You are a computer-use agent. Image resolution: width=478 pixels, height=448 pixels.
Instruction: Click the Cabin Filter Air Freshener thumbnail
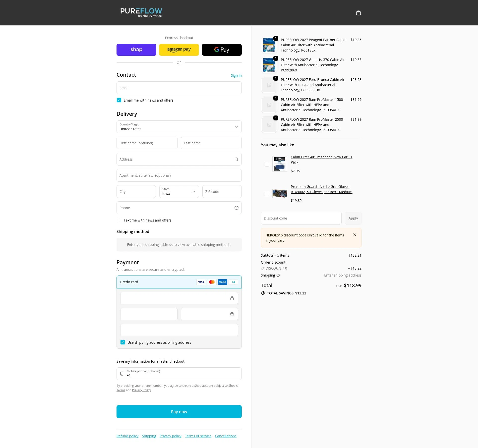click(x=280, y=164)
